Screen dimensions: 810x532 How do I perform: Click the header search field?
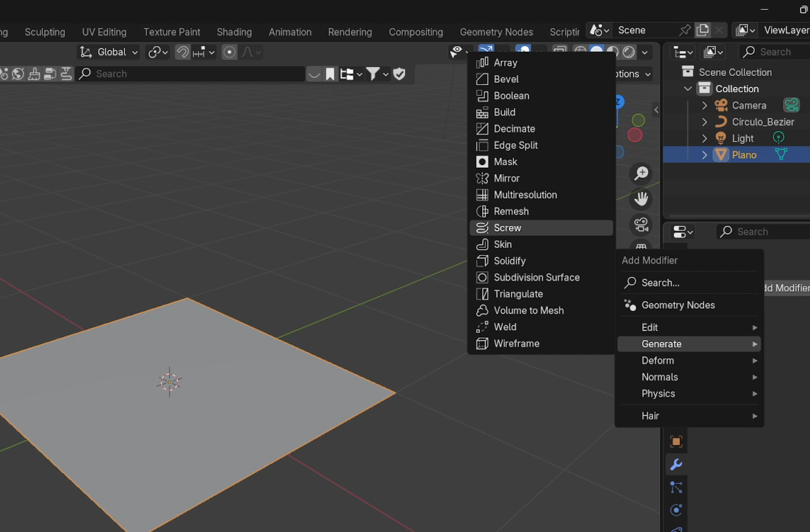point(191,74)
